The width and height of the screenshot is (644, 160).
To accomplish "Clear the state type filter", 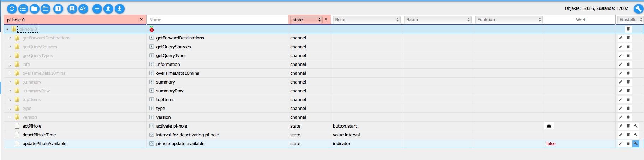I will [326, 19].
